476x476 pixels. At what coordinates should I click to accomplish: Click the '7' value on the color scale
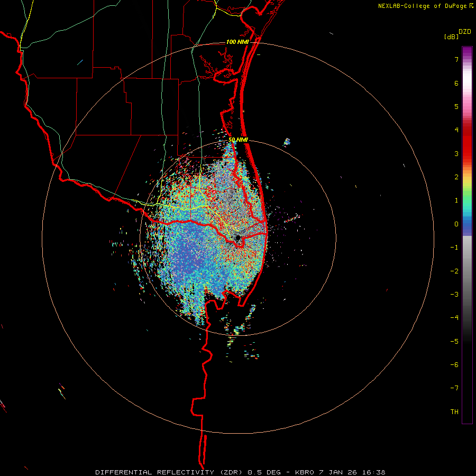point(456,59)
